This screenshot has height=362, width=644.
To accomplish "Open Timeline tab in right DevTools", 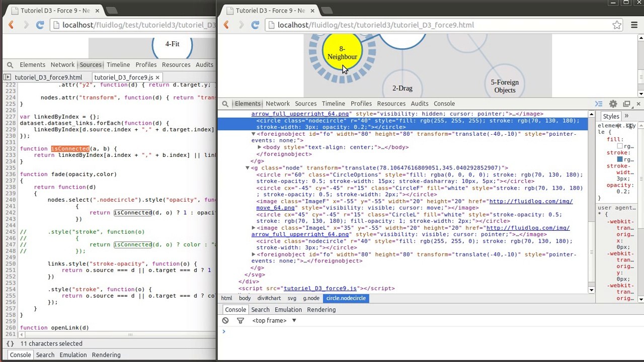I will (x=333, y=104).
